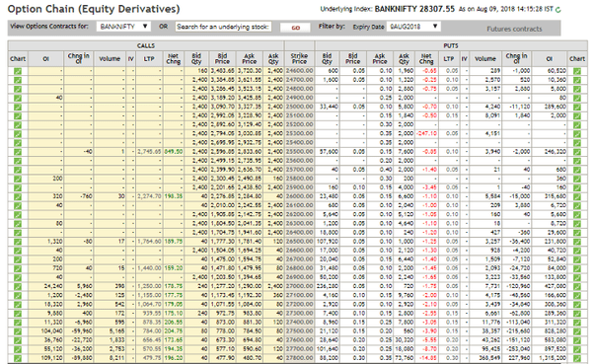Open puts chart for strike 26100.00
Viewport: 594px width, 364px height.
[x=577, y=205]
